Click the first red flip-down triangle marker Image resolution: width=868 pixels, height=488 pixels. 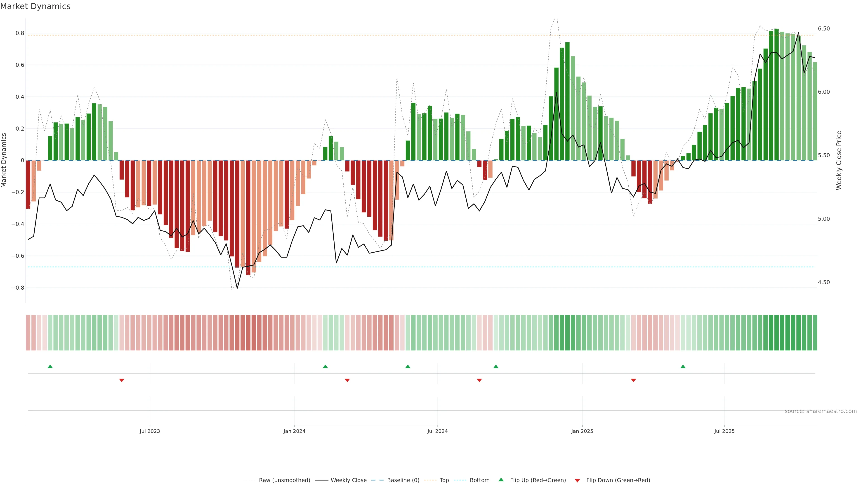point(122,380)
